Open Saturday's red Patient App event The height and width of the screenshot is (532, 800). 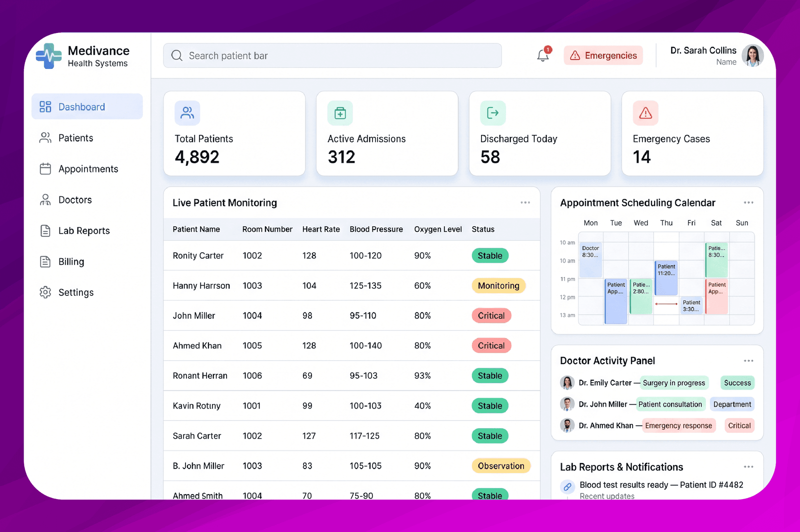(x=717, y=296)
